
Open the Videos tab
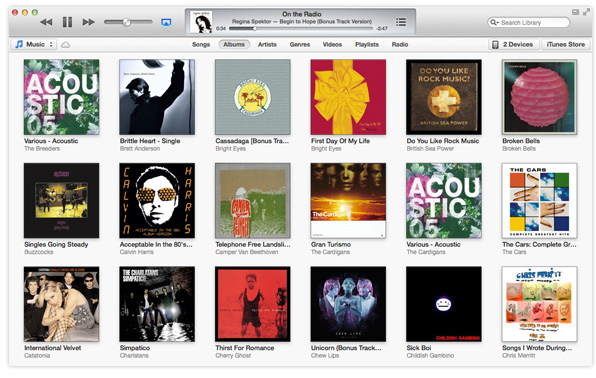click(x=332, y=44)
